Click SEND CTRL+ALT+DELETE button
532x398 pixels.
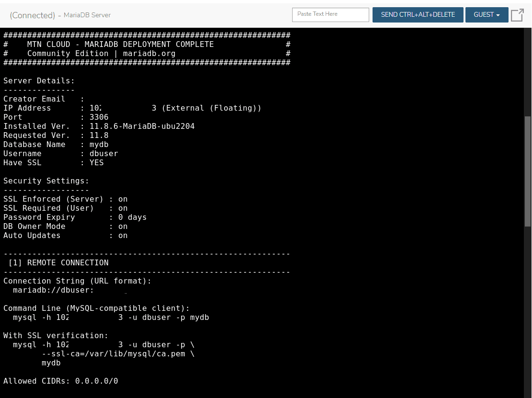pyautogui.click(x=418, y=15)
